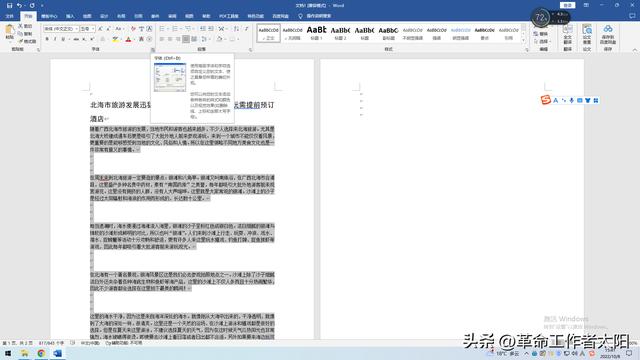Decrease font size with the smaller A
Viewport: 640px width, 360px height.
[108, 29]
